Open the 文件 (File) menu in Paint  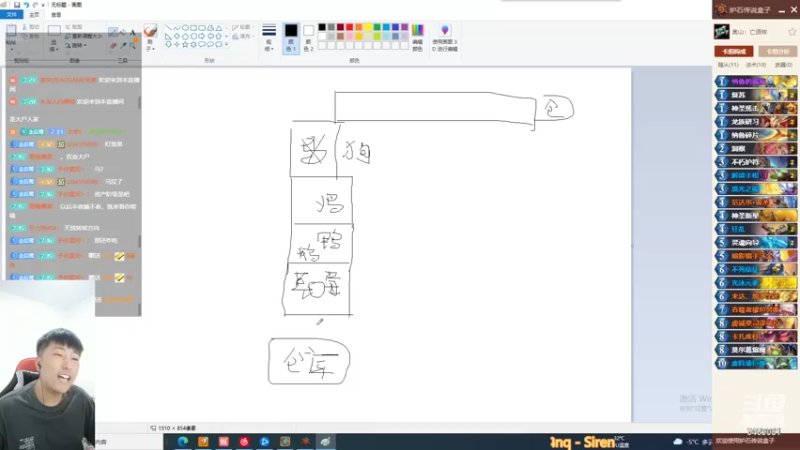11,14
